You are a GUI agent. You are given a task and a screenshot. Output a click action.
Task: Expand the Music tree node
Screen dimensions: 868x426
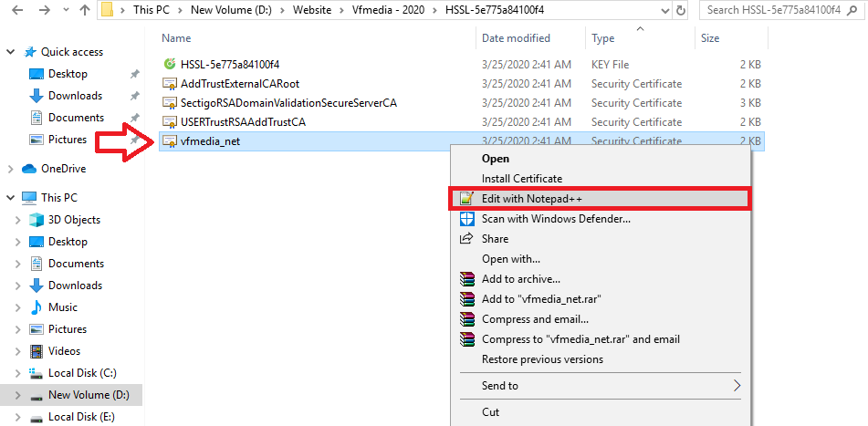pos(18,307)
